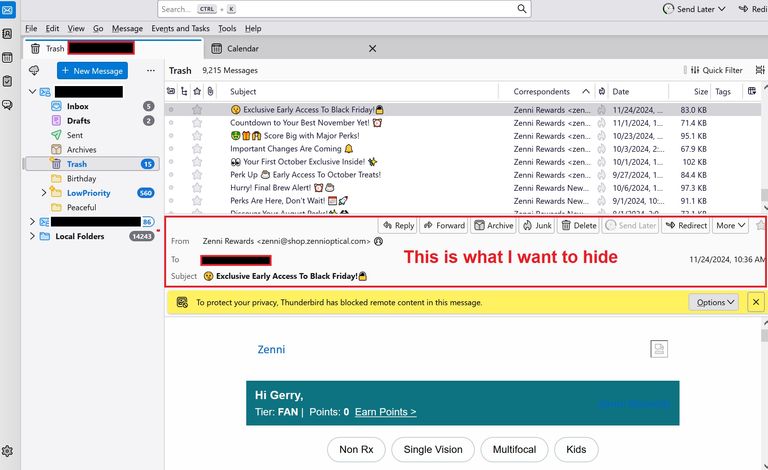Click the Single Vision button
Image resolution: width=768 pixels, height=470 pixels.
click(x=433, y=449)
